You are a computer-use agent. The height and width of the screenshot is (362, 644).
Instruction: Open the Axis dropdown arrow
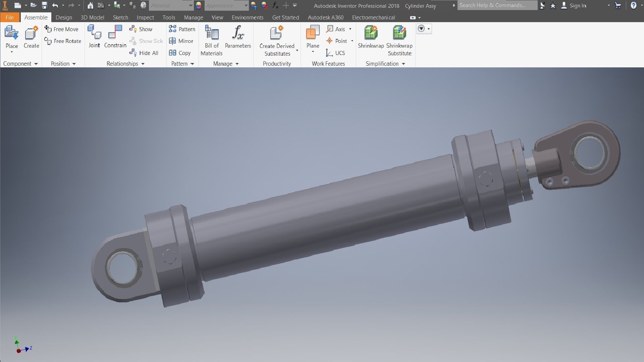(350, 29)
